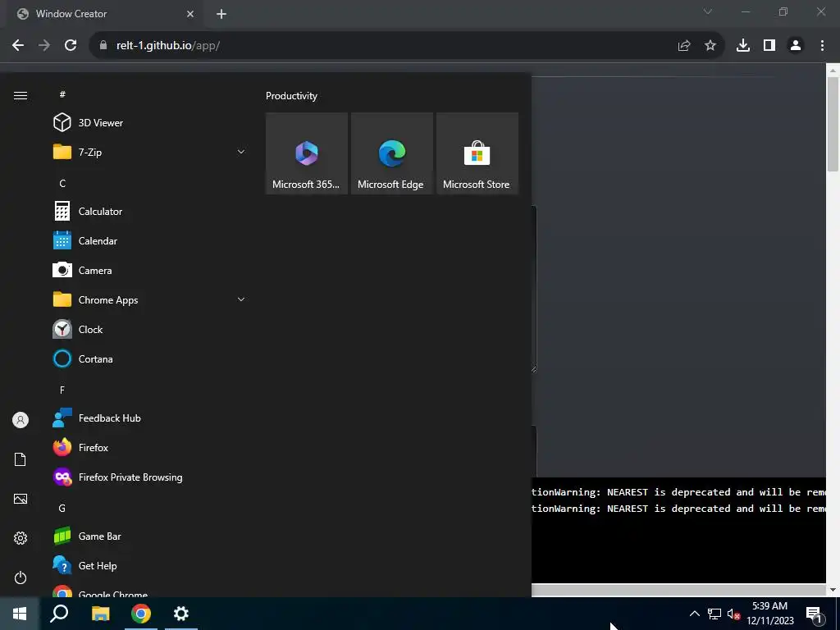Switch to Settings on the taskbar

[x=181, y=614]
